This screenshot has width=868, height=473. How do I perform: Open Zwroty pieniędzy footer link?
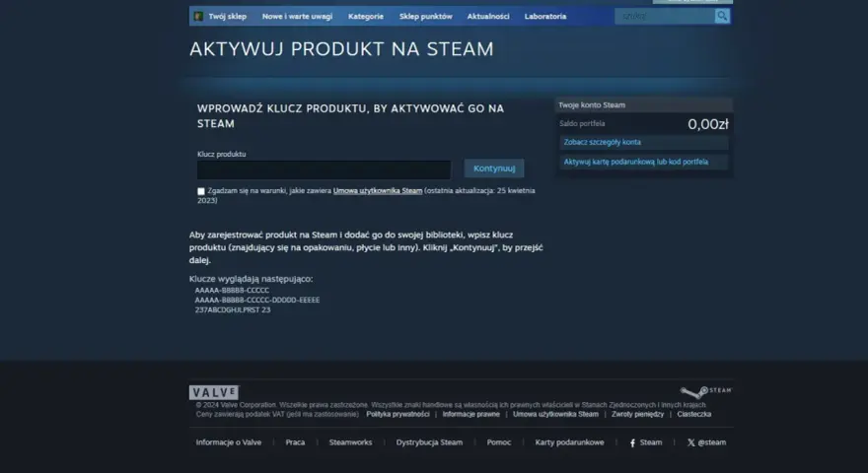point(638,414)
